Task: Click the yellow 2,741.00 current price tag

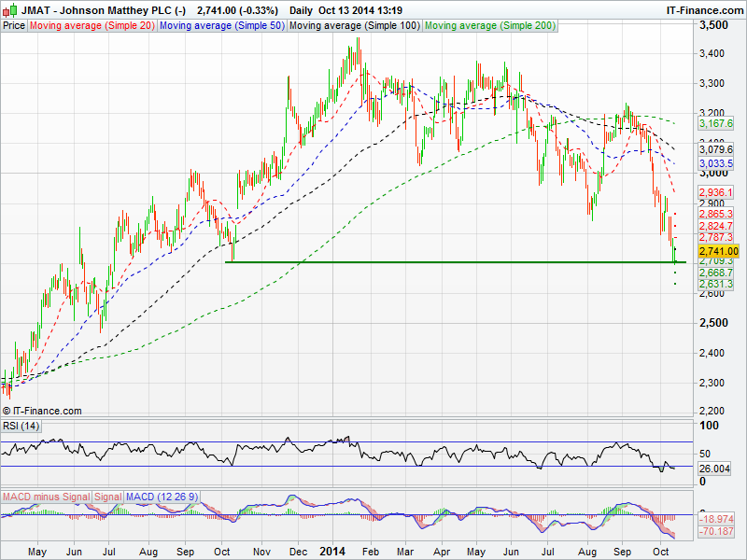Action: [717, 252]
